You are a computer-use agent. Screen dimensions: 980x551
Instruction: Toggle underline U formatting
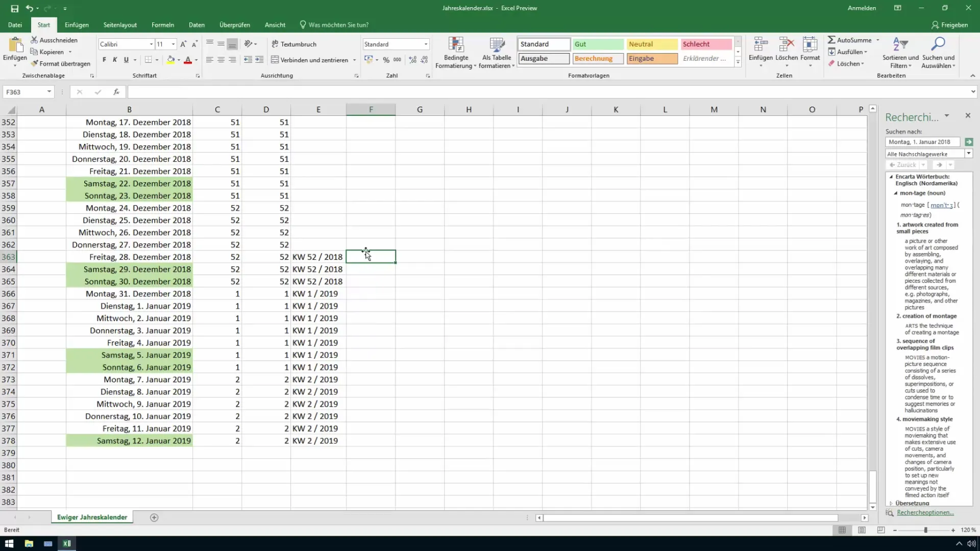(x=126, y=60)
